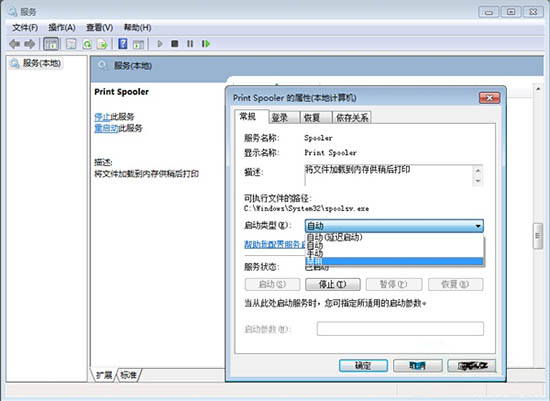Click the Stop service square icon
This screenshot has width=550, height=401.
[175, 44]
